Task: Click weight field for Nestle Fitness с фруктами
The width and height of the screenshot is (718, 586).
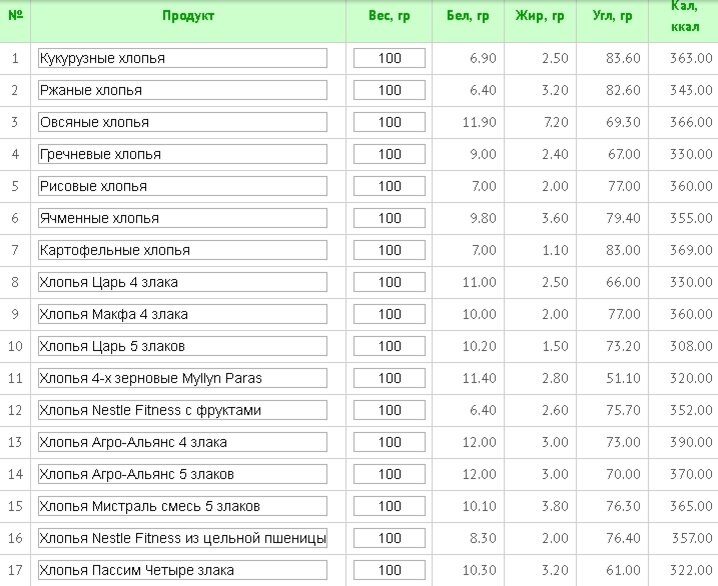Action: (389, 410)
